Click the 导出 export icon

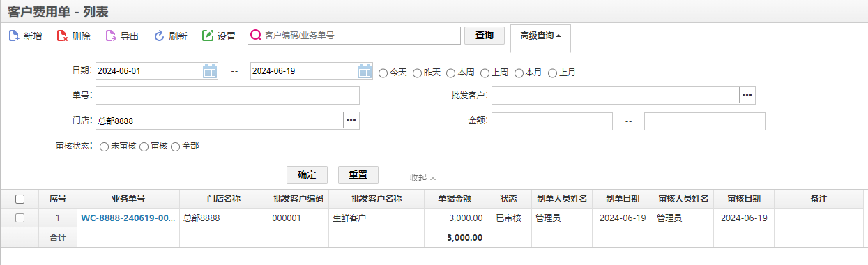tap(111, 36)
